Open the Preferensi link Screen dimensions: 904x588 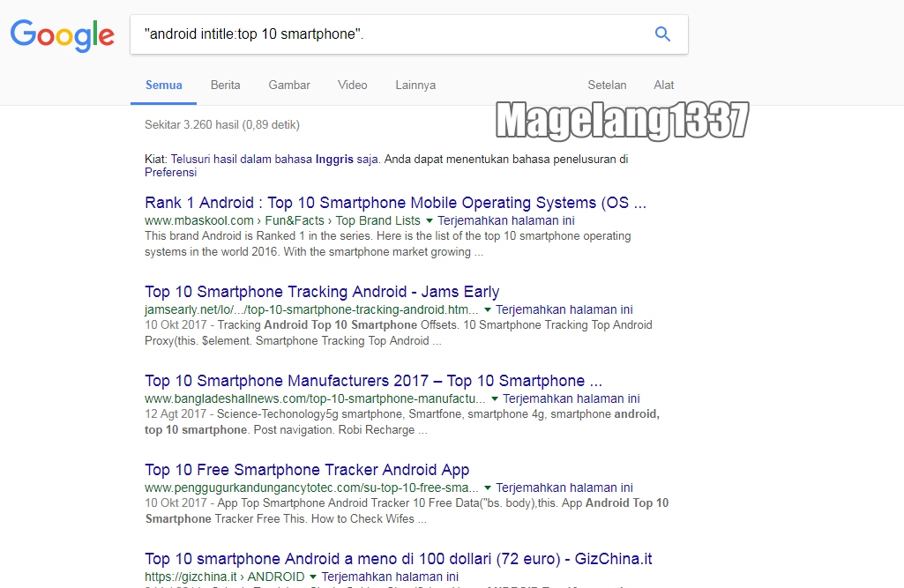click(170, 173)
